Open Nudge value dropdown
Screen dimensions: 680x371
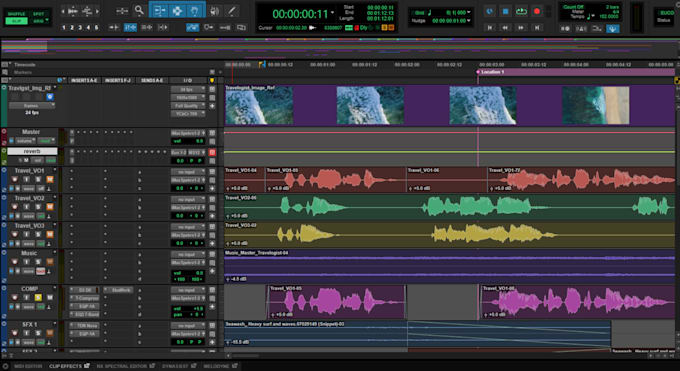click(469, 20)
